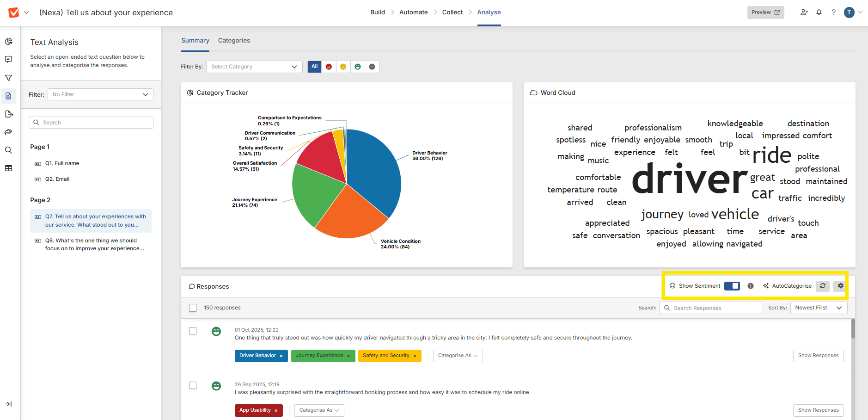Screen dimensions: 868x420
Task: Open the Select Category dropdown
Action: (254, 67)
